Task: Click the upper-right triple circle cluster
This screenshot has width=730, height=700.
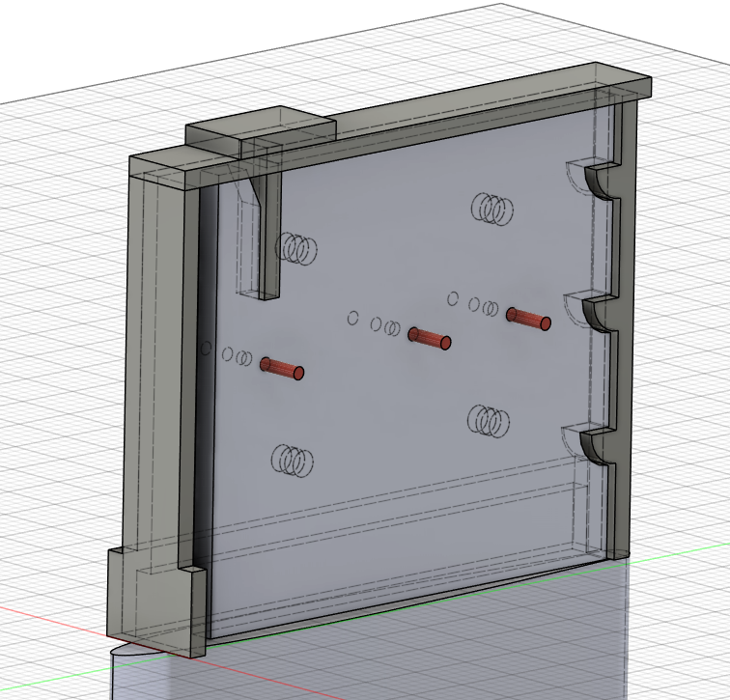Action: tap(492, 208)
